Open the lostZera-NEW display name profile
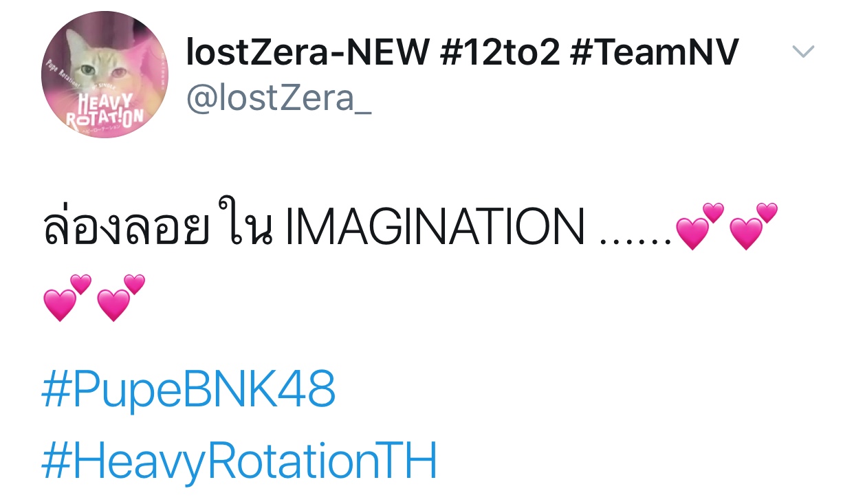This screenshot has height=504, width=854. tap(462, 52)
